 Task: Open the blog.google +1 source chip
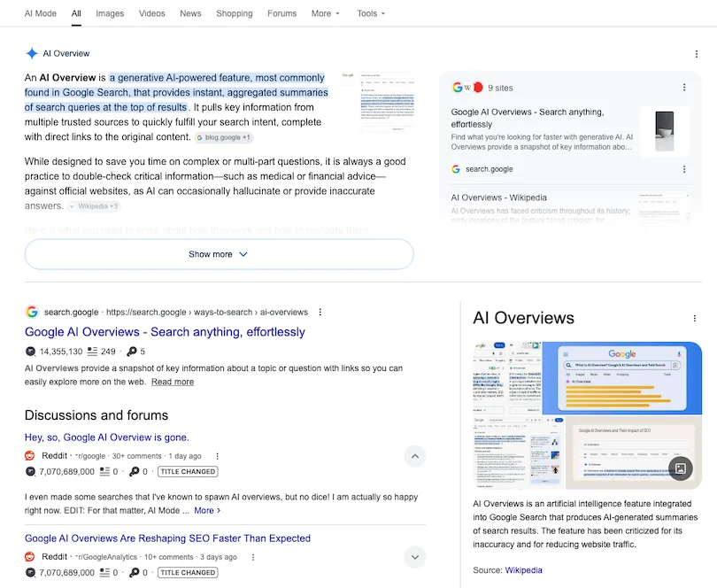coord(224,137)
